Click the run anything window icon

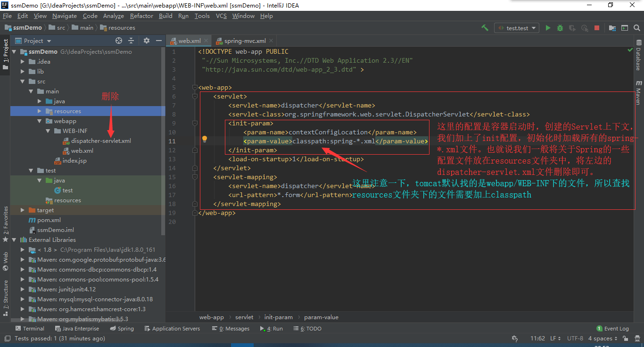625,28
